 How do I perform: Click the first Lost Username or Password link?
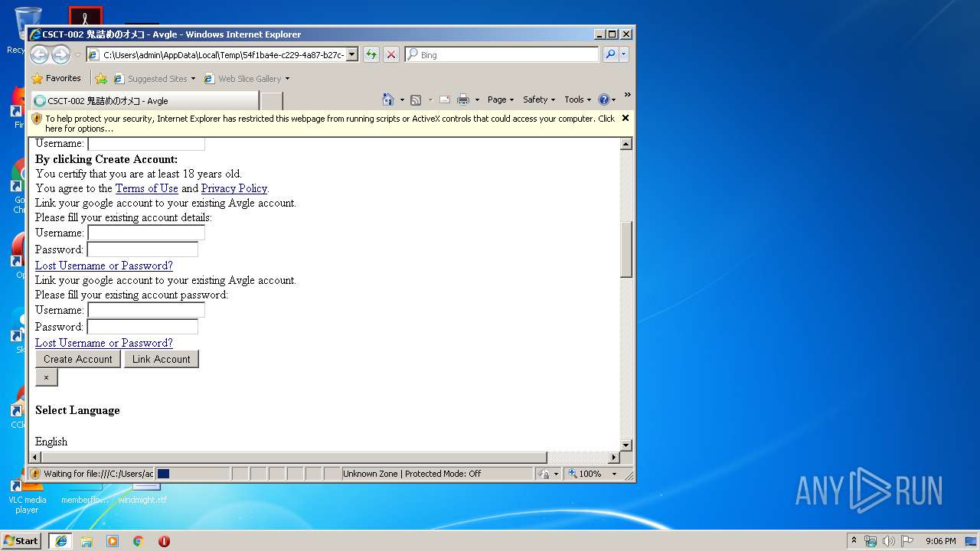104,266
